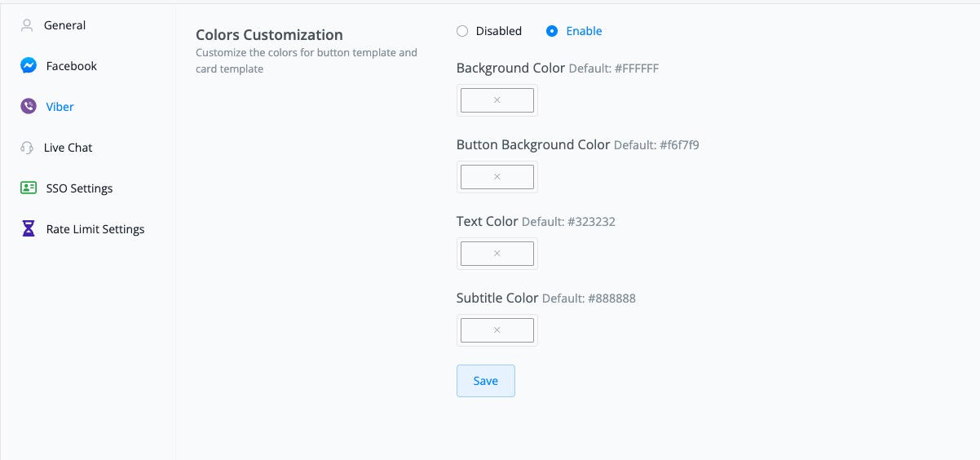
Task: Click the purple Viber icon
Action: (29, 107)
